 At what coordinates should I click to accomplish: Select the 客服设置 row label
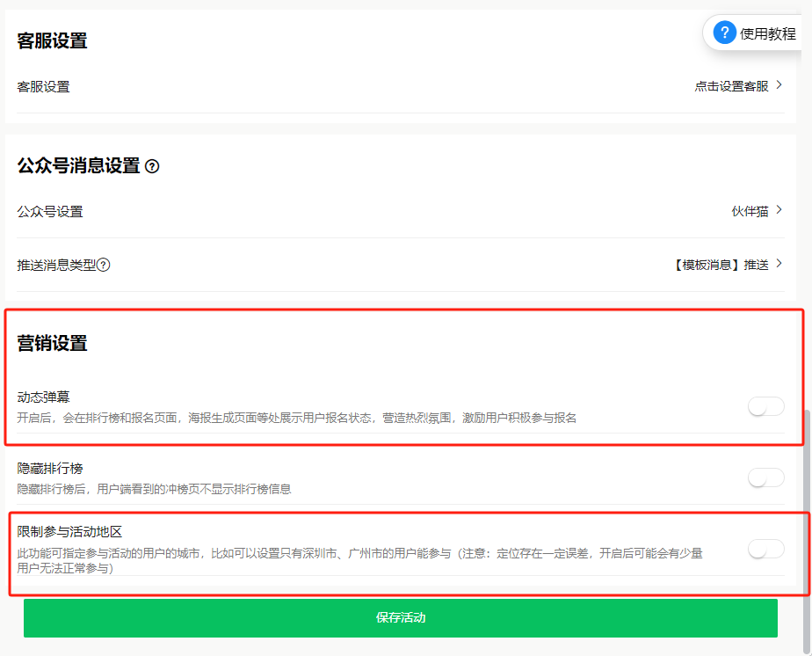pyautogui.click(x=44, y=86)
